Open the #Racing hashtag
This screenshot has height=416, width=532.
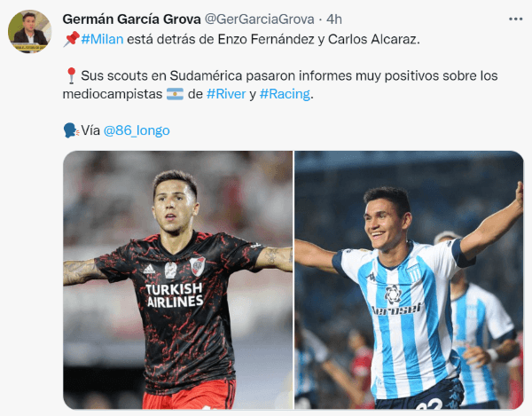[x=285, y=94]
